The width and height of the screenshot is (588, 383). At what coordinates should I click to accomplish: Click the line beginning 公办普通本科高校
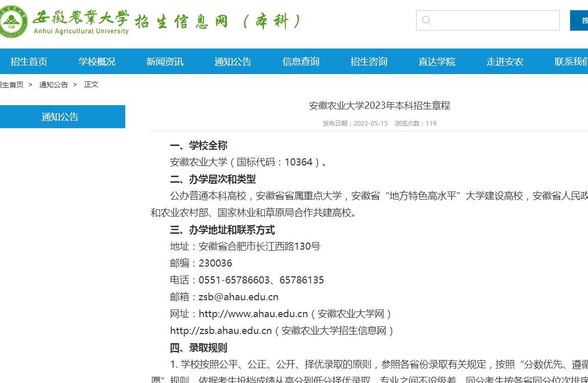[379, 196]
